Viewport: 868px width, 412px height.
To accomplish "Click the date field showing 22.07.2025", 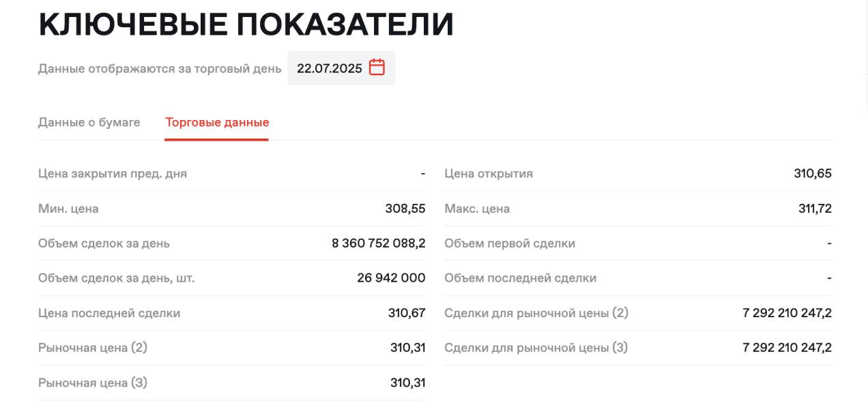I will [330, 68].
